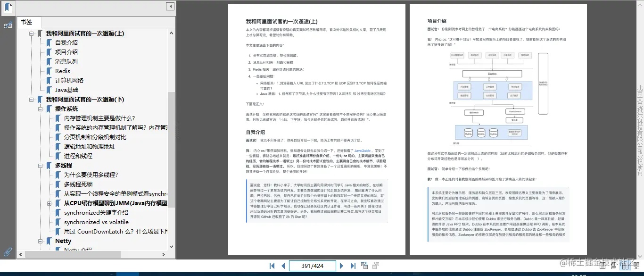Open the 用过 CountDownLatch 么 bookmark
Screen dimensions: 644x276
(x=116, y=232)
